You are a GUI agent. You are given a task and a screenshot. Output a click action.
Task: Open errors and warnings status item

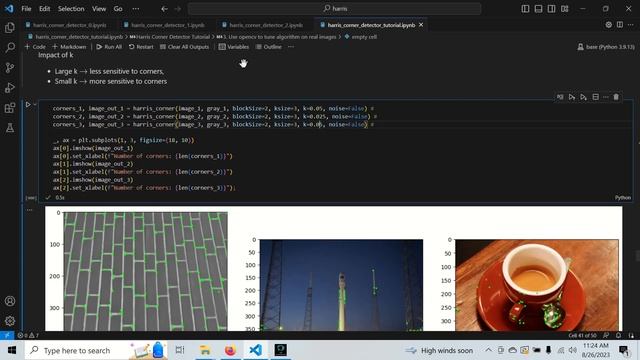(28, 335)
